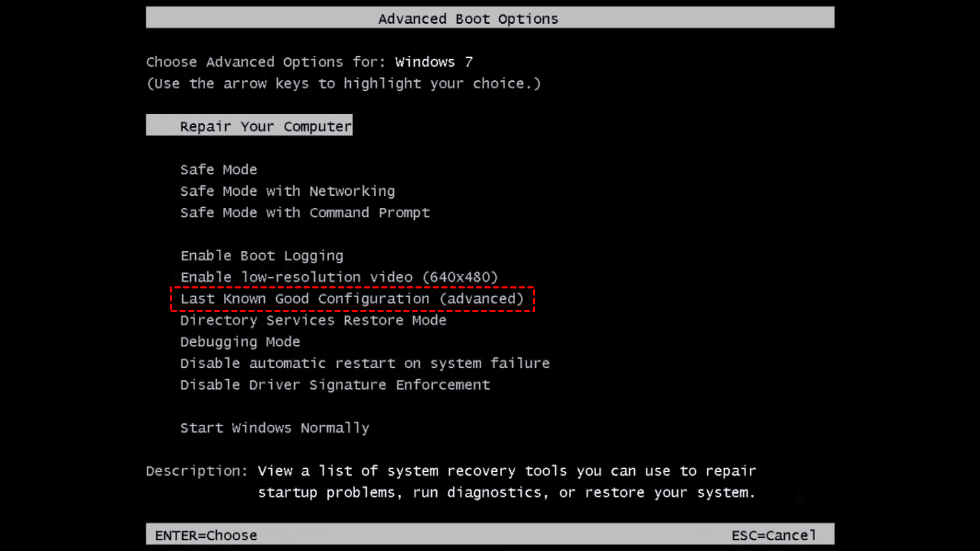Click the Windows 7 operating system name
The height and width of the screenshot is (551, 980).
[434, 62]
